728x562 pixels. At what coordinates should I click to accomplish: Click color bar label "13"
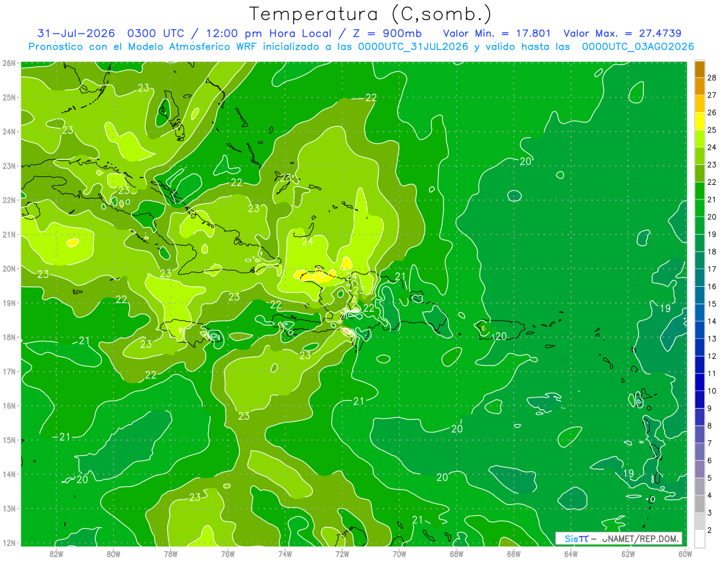pyautogui.click(x=712, y=338)
